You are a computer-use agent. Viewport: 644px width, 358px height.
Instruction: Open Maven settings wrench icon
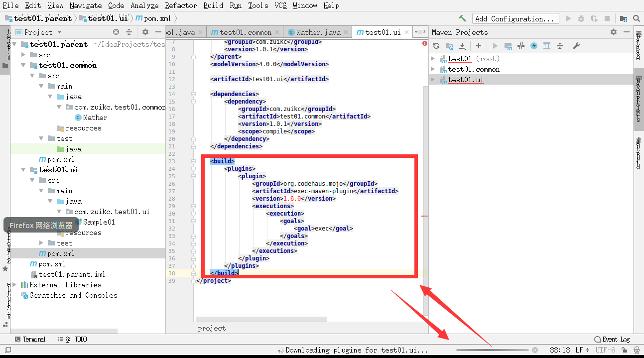pyautogui.click(x=576, y=46)
